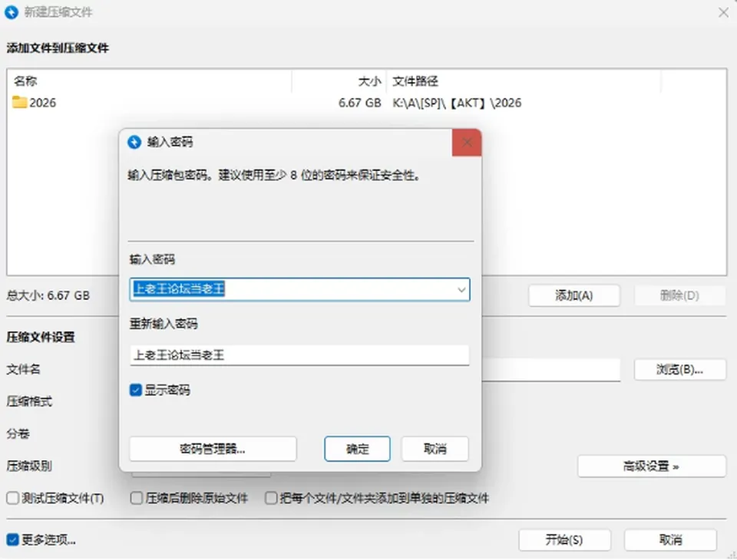Image resolution: width=737 pixels, height=560 pixels.
Task: Enable 测试压缩文件(T) checkbox
Action: tap(13, 498)
